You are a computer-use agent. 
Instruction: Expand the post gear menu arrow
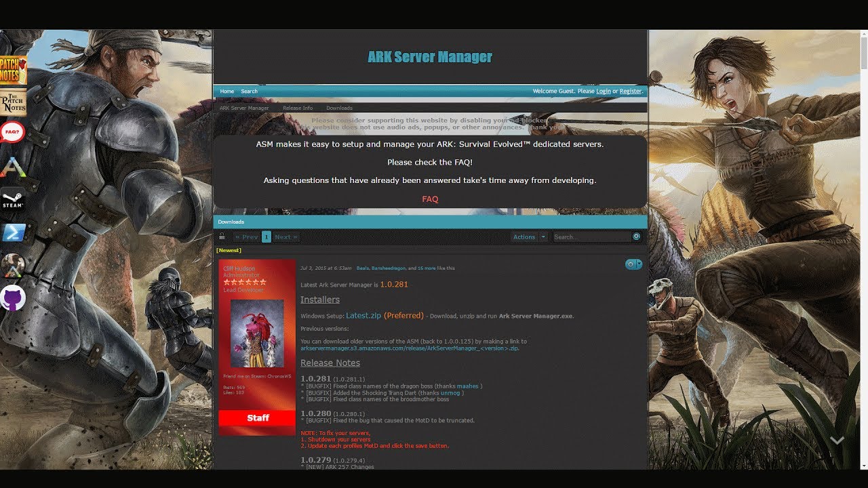point(639,264)
